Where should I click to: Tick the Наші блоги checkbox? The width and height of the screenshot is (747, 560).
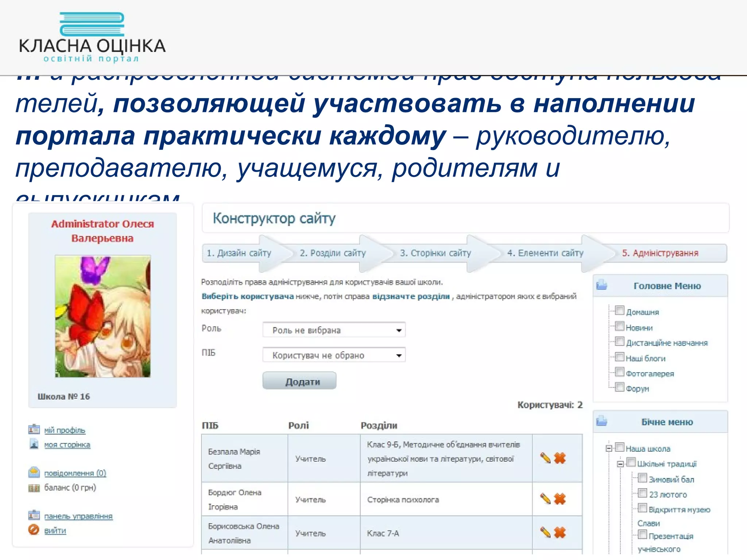620,357
